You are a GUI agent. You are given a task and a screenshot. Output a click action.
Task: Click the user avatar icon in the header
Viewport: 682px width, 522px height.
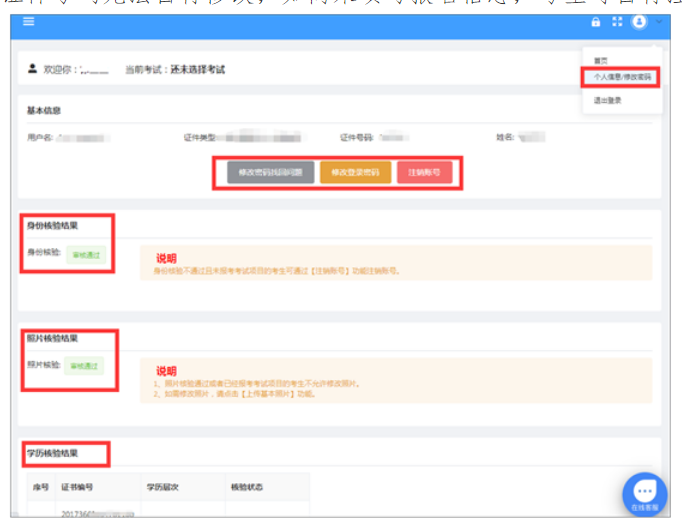click(639, 22)
